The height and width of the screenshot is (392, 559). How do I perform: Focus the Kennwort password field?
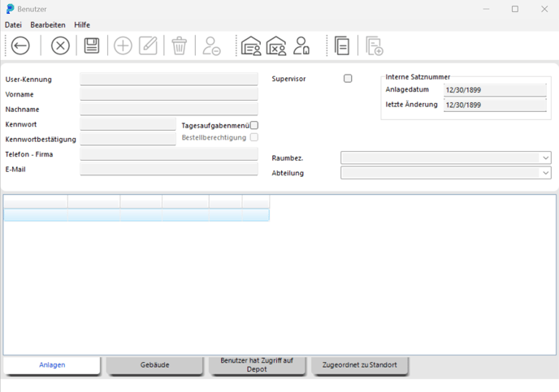(x=128, y=124)
